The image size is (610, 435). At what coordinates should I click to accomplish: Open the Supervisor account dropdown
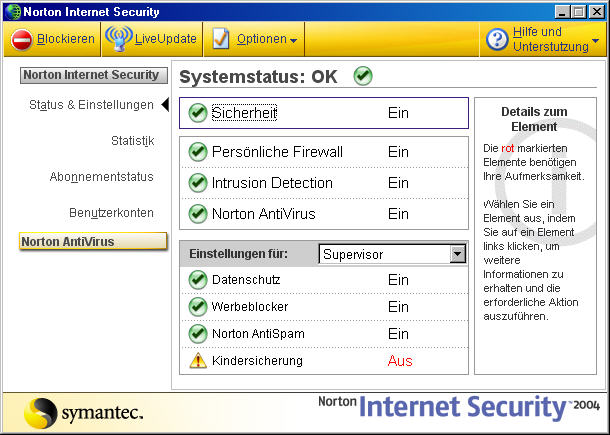pos(458,254)
